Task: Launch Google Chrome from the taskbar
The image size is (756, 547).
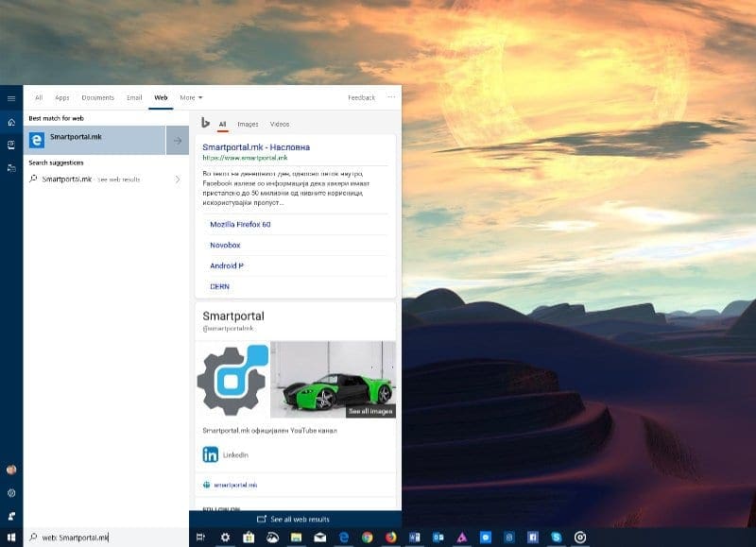Action: 368,538
